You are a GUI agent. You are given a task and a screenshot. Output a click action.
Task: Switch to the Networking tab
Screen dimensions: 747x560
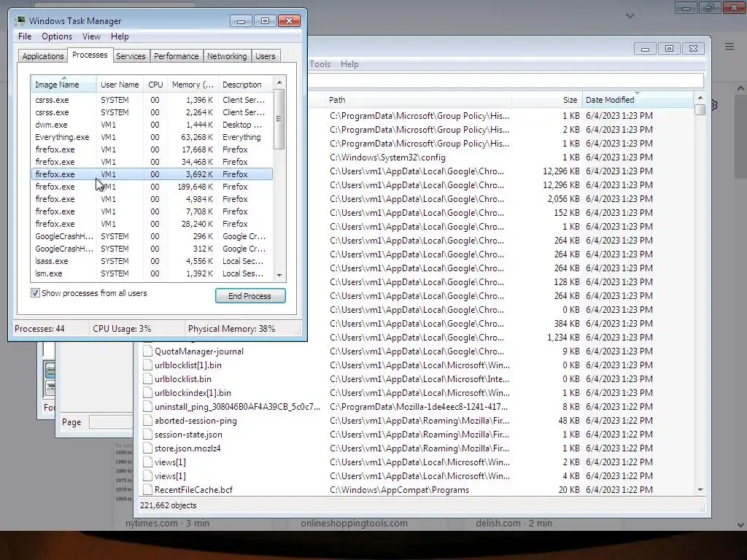(x=227, y=56)
